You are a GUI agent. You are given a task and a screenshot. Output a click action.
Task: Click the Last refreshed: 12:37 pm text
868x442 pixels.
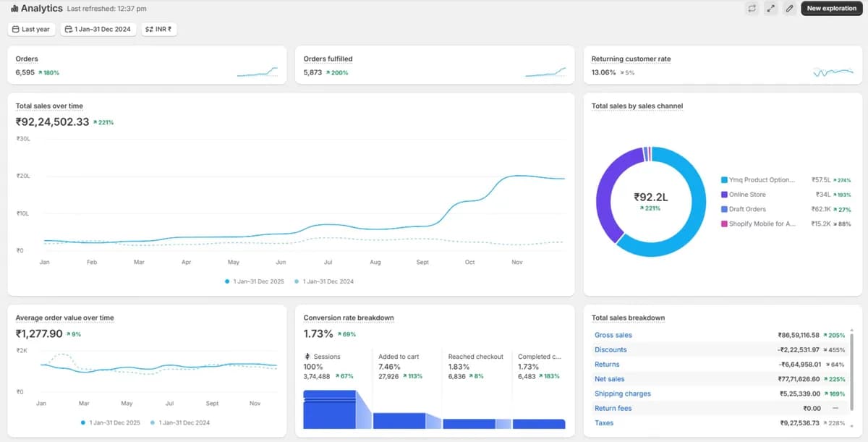[106, 9]
